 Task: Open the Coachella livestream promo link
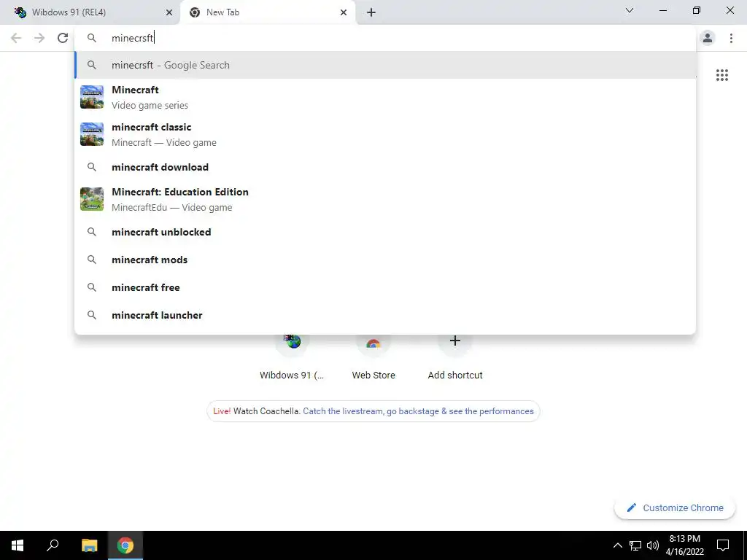click(x=418, y=411)
